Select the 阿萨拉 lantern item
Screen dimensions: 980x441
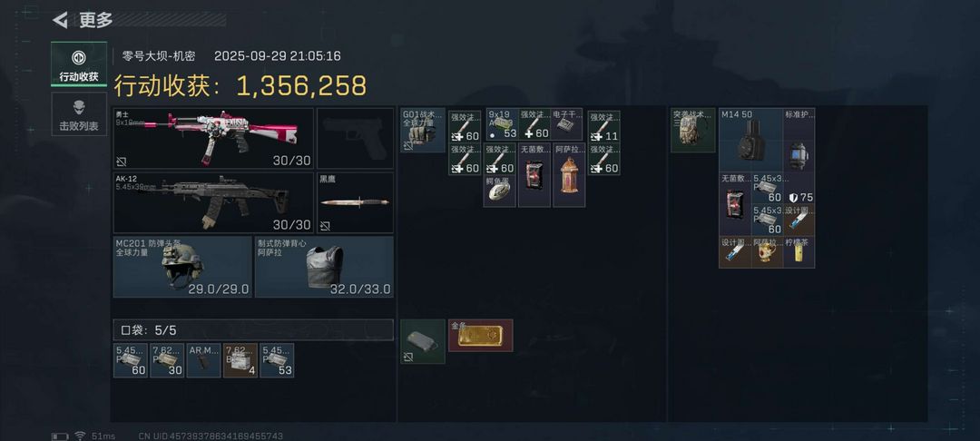pyautogui.click(x=569, y=175)
